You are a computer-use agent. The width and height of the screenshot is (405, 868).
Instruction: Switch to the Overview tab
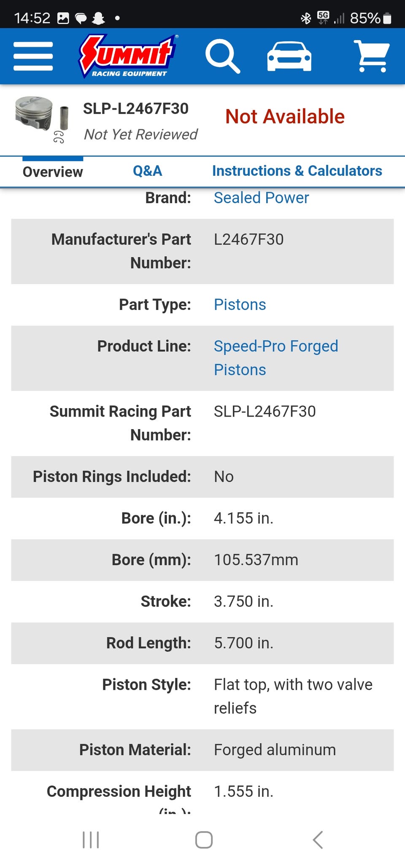[x=53, y=172]
